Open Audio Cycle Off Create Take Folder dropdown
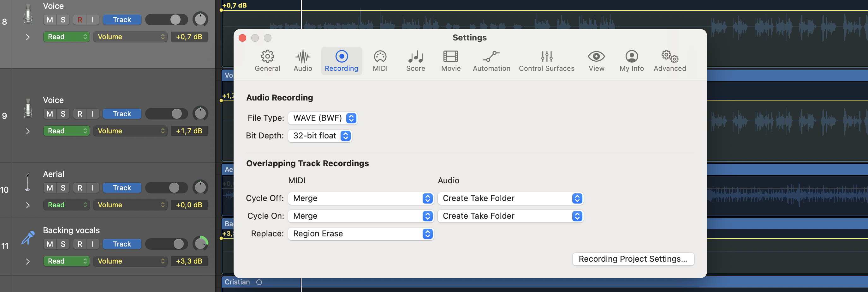Screen dimensions: 868x292 point(510,198)
